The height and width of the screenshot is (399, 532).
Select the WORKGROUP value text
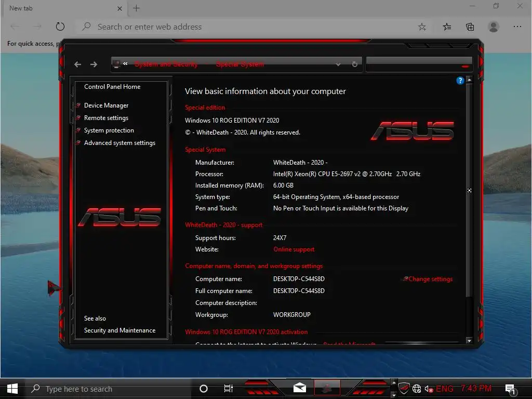pos(292,315)
